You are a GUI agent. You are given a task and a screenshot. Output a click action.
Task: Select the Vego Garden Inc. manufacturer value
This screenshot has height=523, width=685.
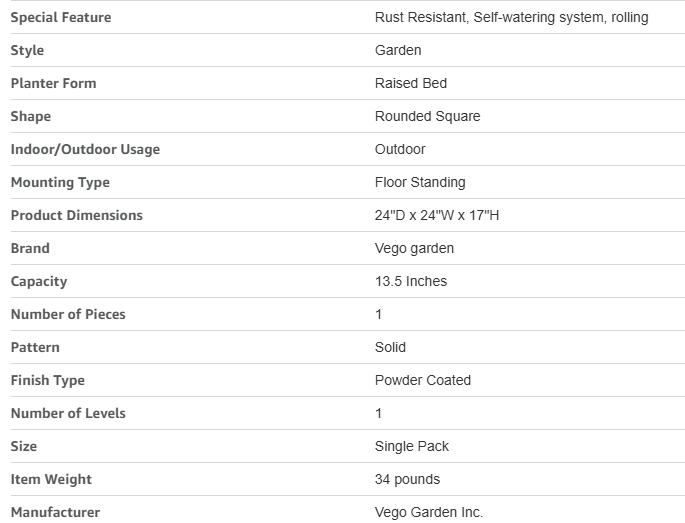(x=429, y=512)
